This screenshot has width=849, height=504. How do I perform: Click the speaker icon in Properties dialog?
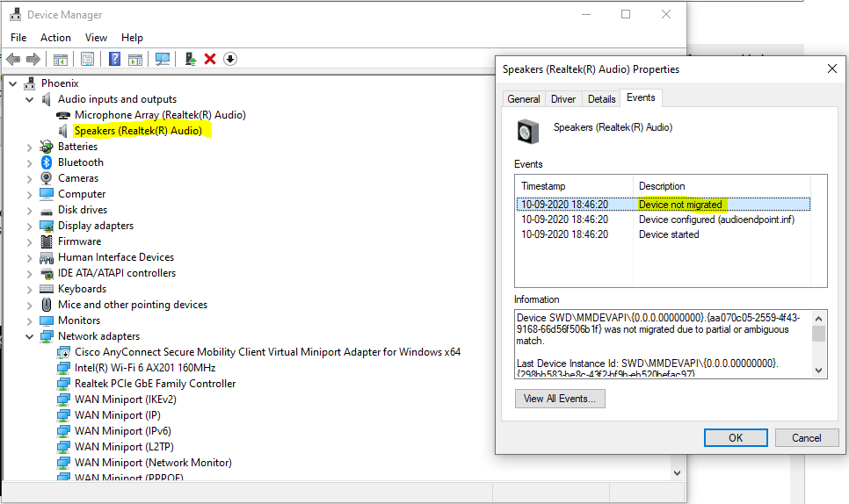pyautogui.click(x=528, y=132)
